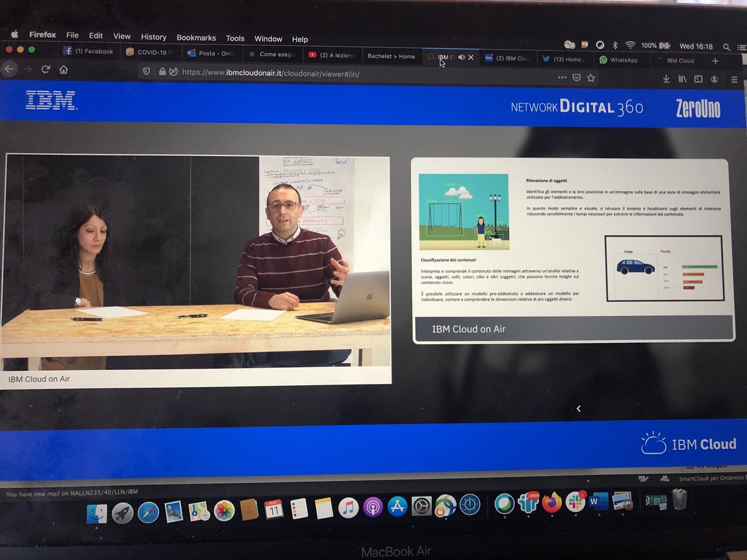This screenshot has height=560, width=747.
Task: Open the Bookmarks menu
Action: (196, 37)
